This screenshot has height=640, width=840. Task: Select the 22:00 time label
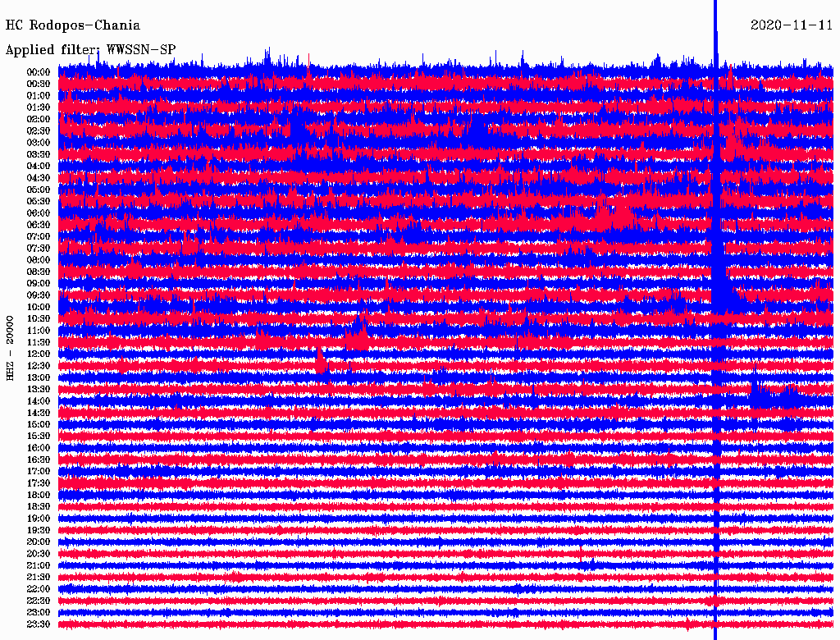39,589
